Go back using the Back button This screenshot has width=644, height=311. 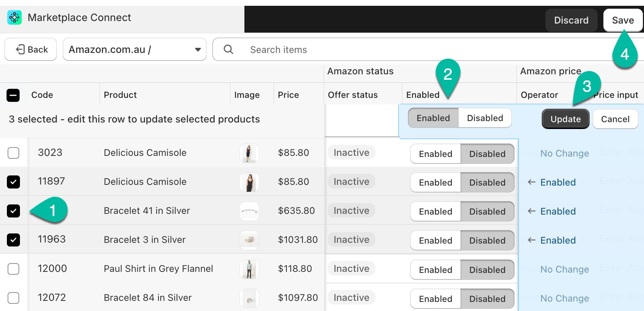click(31, 49)
